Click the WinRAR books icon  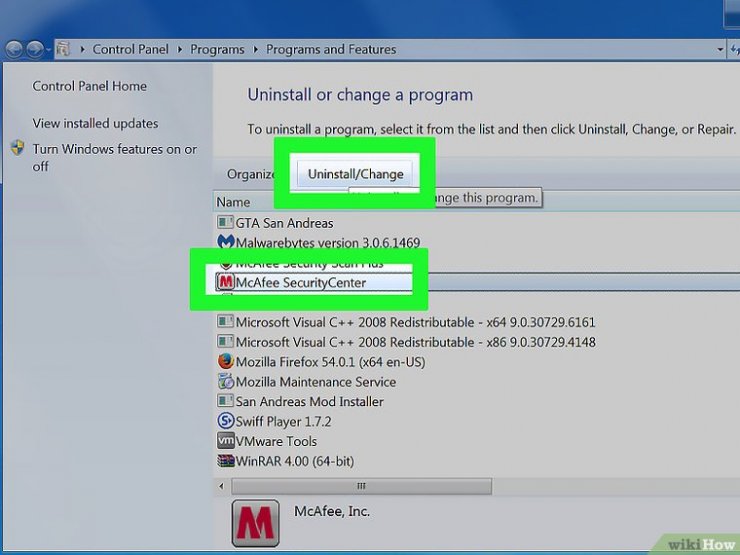(x=226, y=460)
